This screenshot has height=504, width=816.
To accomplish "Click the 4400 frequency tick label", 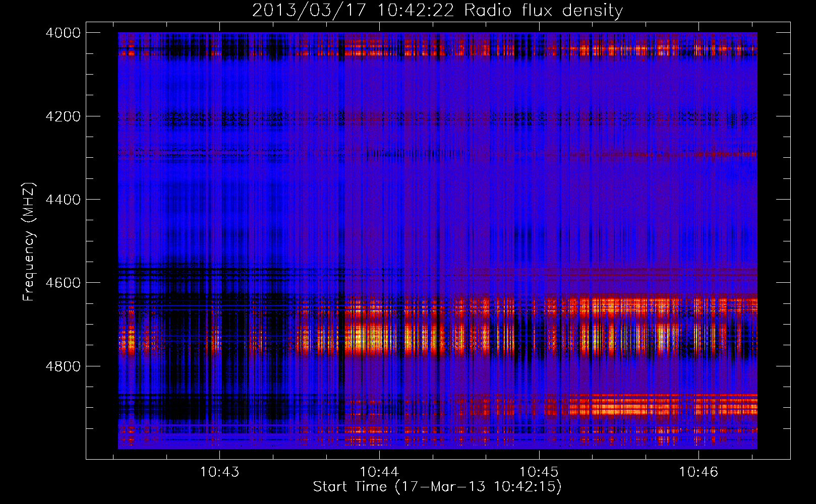I will click(63, 200).
